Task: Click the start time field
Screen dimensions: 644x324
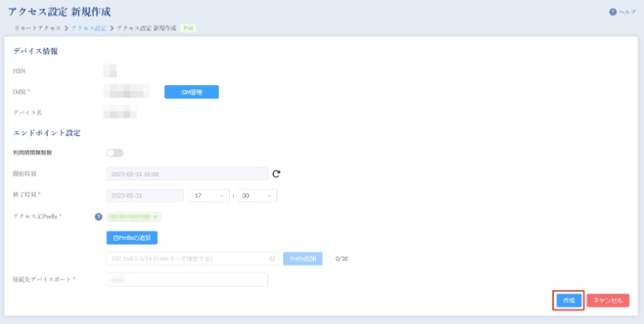Action: pos(187,173)
